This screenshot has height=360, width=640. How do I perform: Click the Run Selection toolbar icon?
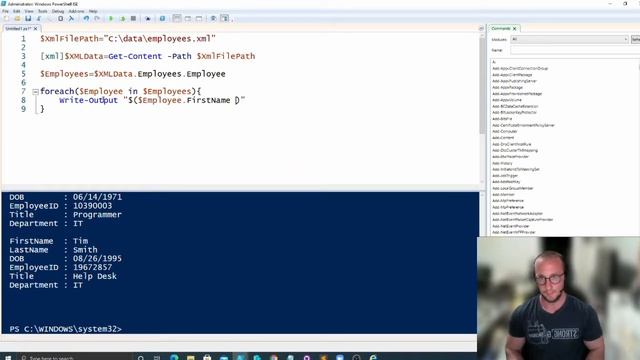(x=122, y=18)
